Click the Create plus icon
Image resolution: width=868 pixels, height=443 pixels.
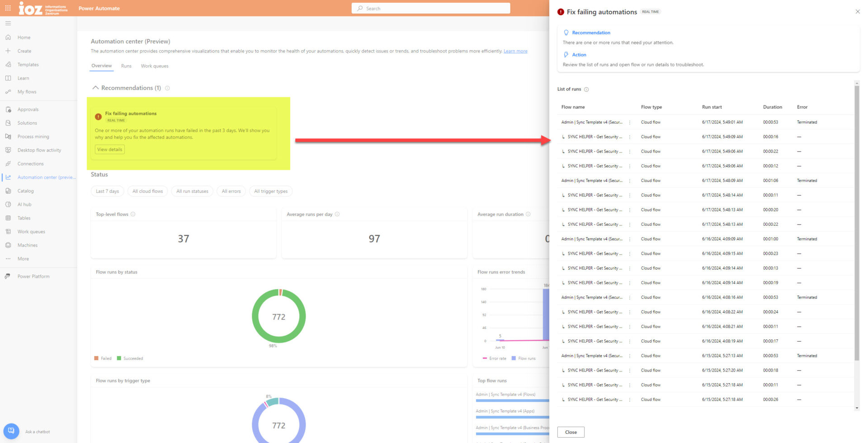[x=8, y=51]
